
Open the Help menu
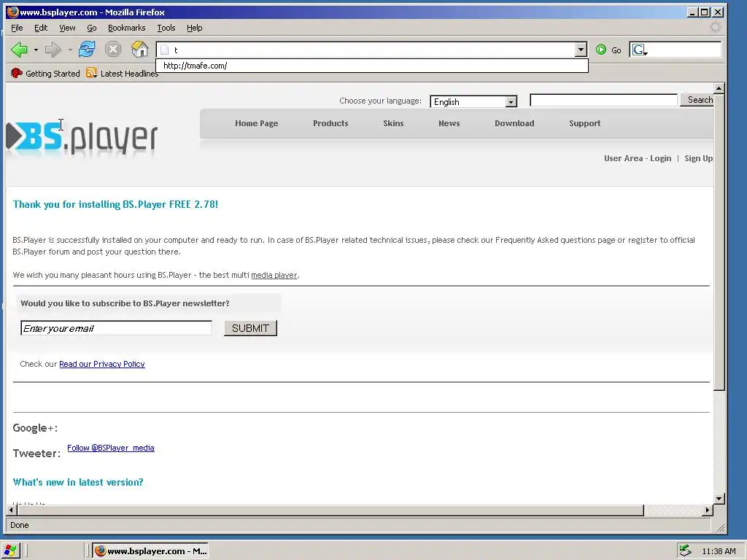pos(194,28)
